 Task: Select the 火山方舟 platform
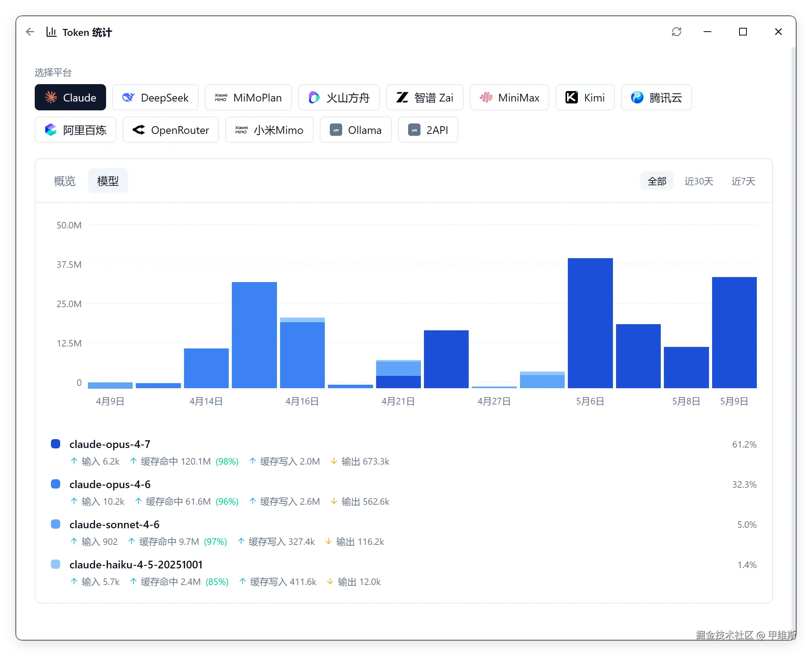pyautogui.click(x=339, y=97)
